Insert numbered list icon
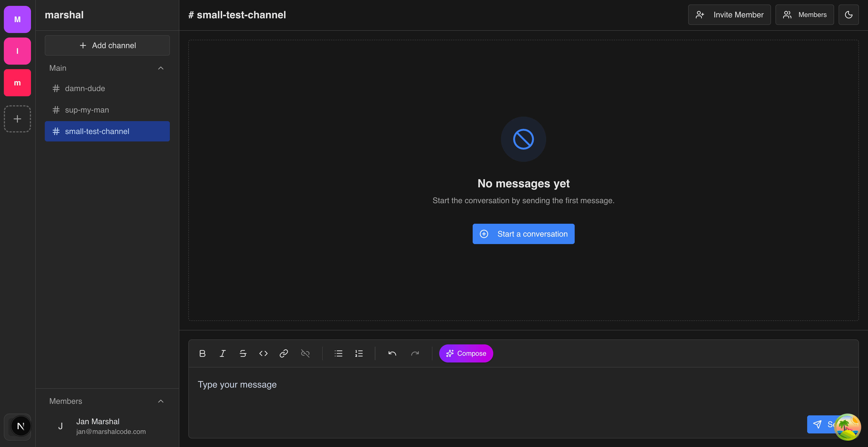 (359, 353)
